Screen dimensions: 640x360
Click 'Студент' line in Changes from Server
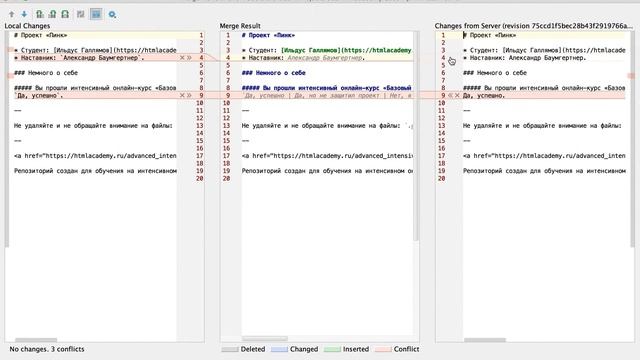point(544,50)
